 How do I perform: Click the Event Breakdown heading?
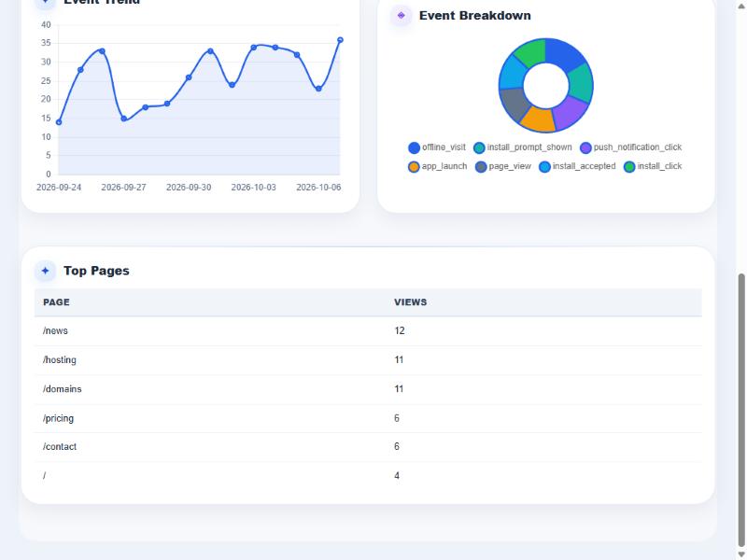[x=475, y=15]
